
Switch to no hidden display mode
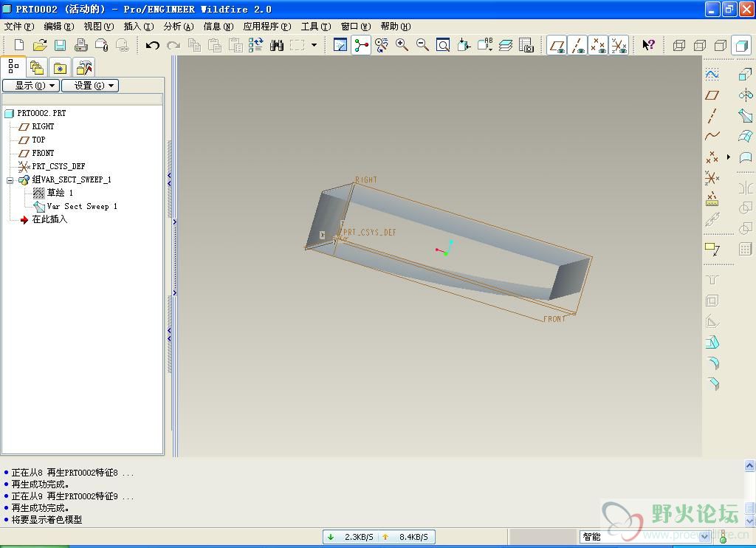point(721,45)
